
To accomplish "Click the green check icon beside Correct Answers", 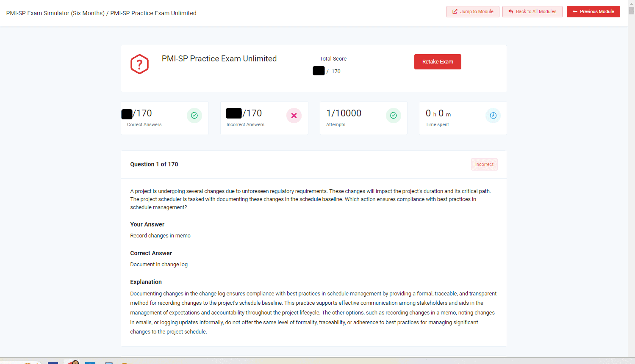I will pos(194,116).
